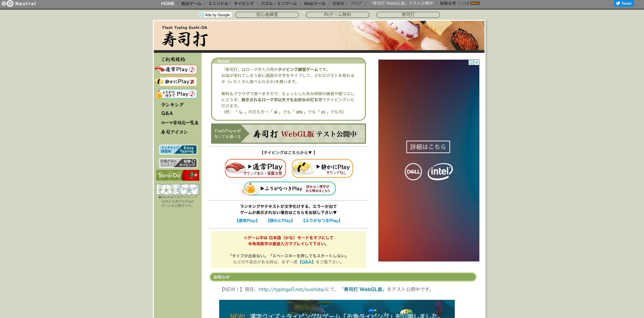Open the typingx0.net/sushida link

292,289
